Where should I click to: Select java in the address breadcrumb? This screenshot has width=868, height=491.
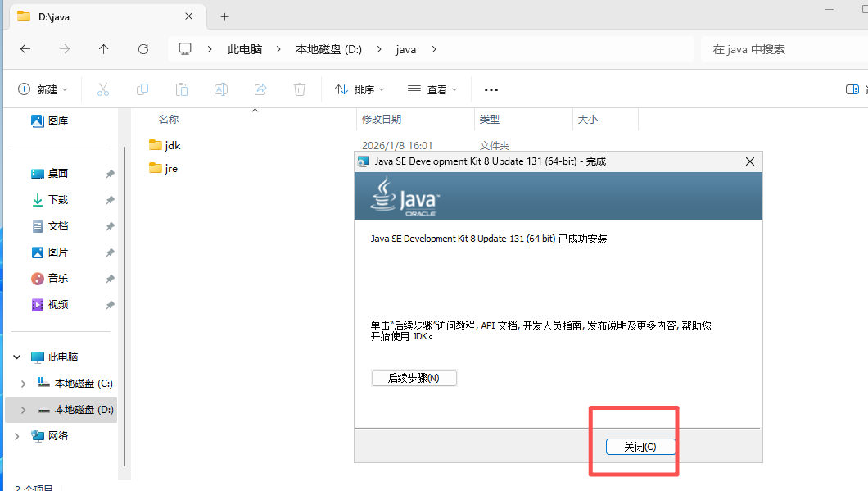click(406, 49)
